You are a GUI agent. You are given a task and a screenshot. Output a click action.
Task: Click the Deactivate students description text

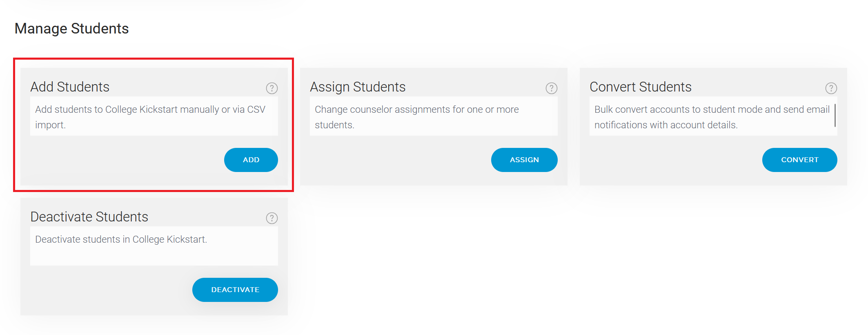point(121,239)
